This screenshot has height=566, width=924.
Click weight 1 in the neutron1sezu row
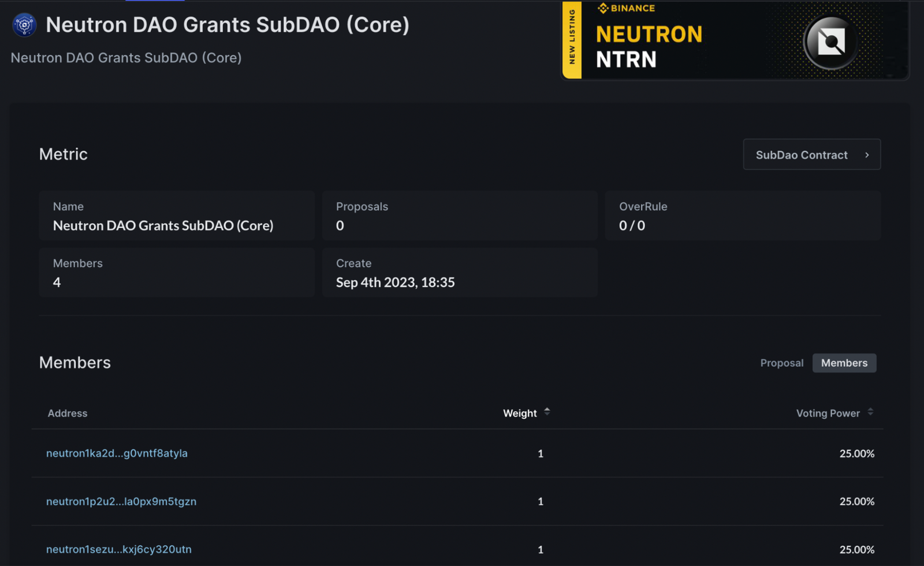(x=541, y=549)
